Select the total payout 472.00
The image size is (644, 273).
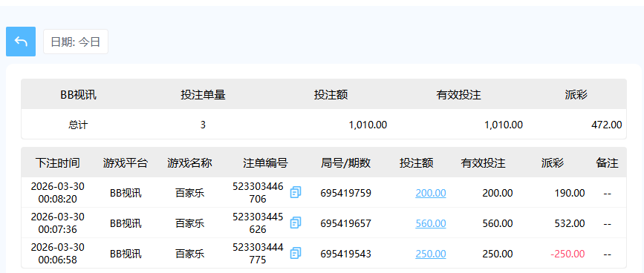click(x=607, y=125)
